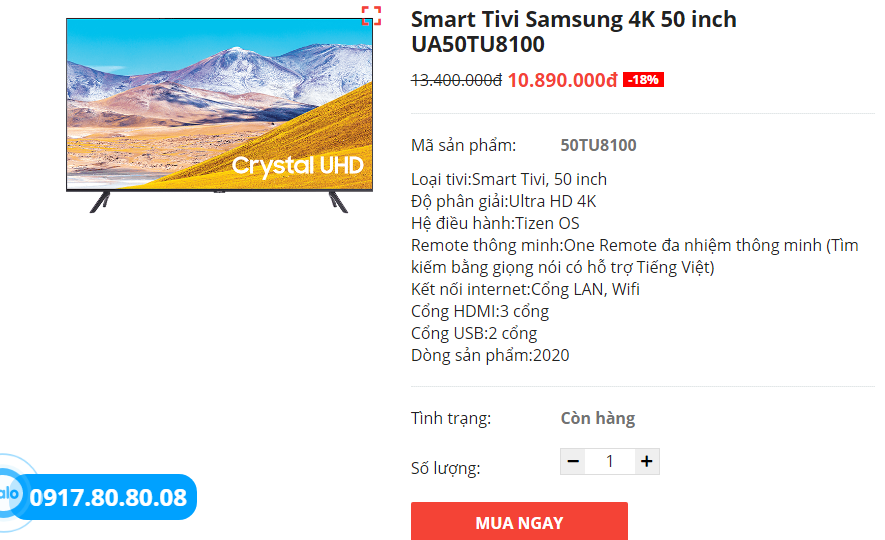Click the Dòng sản phẩm 2020 line
The image size is (885, 540).
490,355
